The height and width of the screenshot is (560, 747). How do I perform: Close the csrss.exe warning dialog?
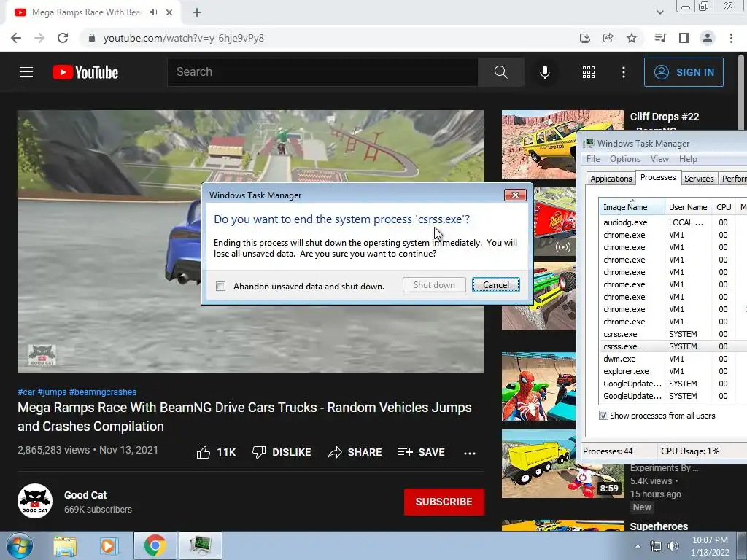(x=515, y=195)
